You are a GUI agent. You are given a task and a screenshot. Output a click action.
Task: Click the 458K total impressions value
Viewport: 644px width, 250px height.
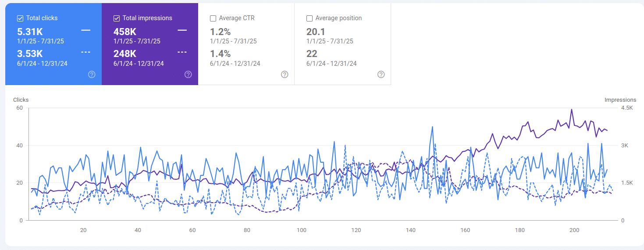click(125, 32)
